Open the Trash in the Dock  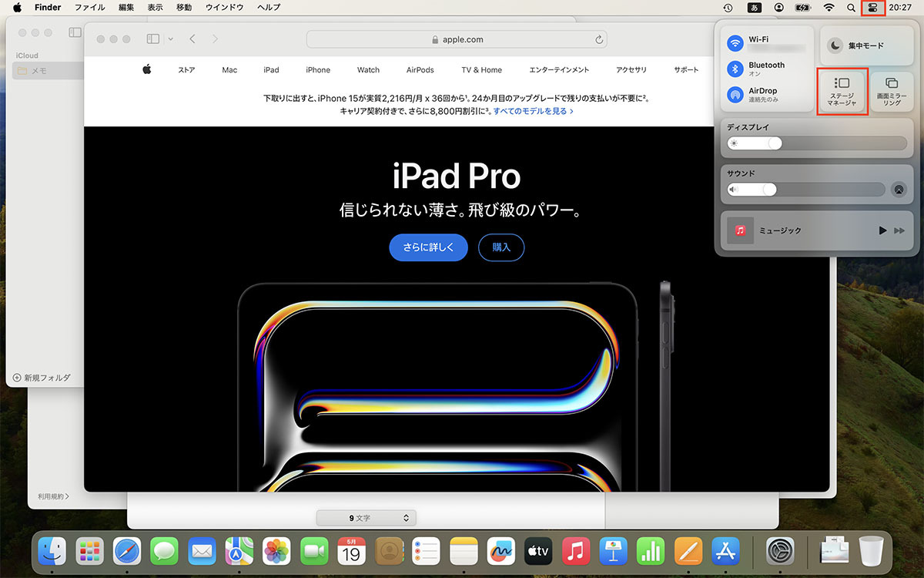871,551
